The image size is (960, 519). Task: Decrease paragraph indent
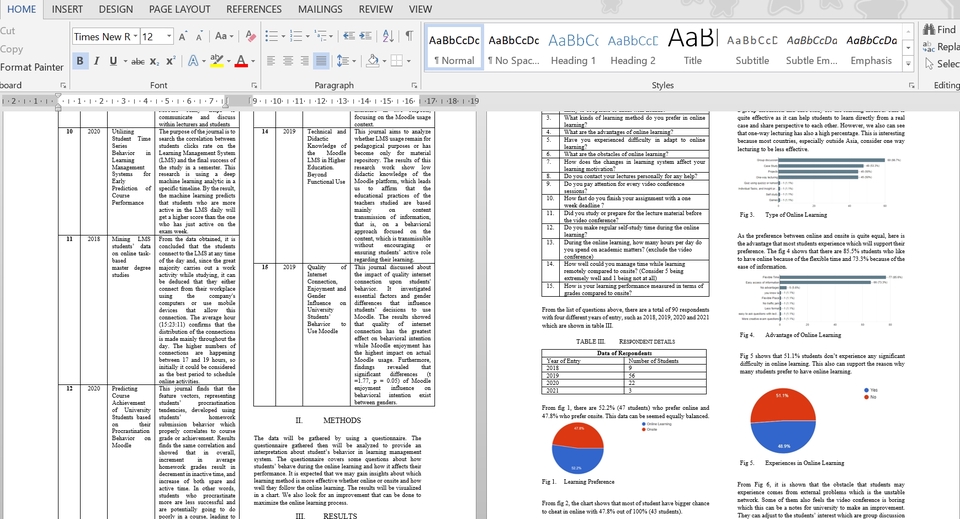click(x=349, y=36)
